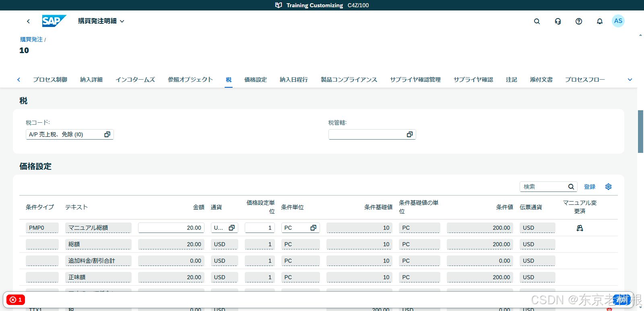Click the 登録 button
The height and width of the screenshot is (311, 644).
click(590, 187)
